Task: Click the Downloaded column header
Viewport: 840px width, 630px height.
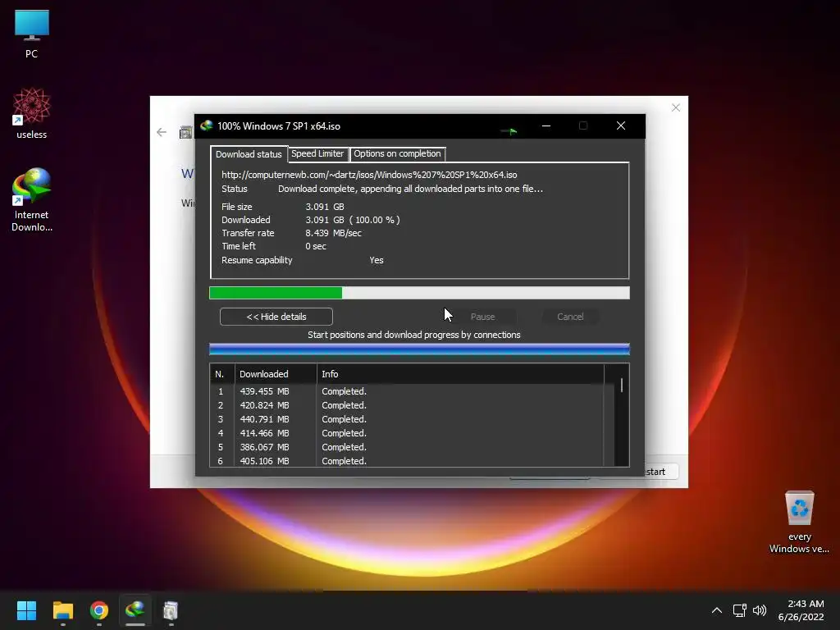Action: (276, 374)
